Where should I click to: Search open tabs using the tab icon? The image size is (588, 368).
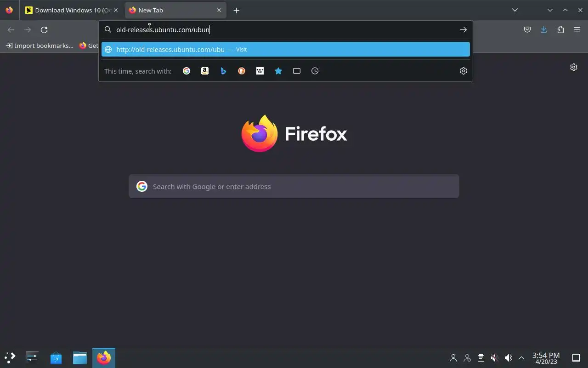pos(297,71)
